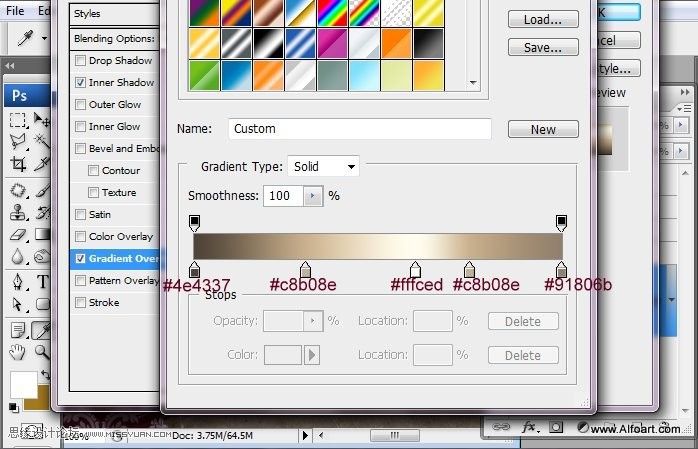Select the Gradient tool in toolbox

tap(42, 235)
